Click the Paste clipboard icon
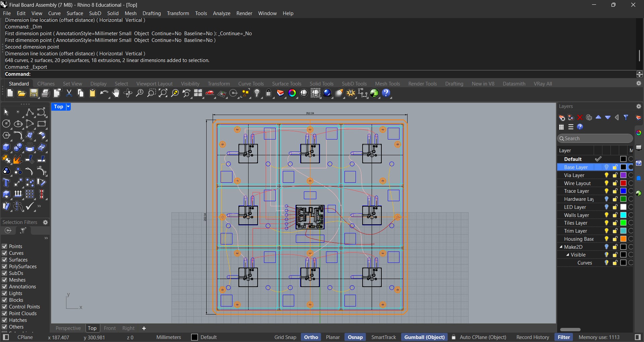 93,93
